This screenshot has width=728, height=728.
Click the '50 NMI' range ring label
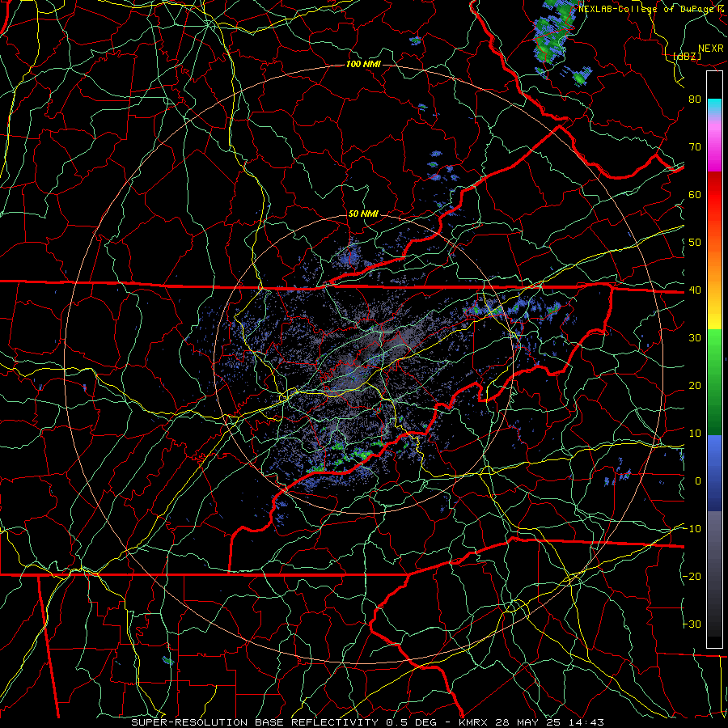363,214
